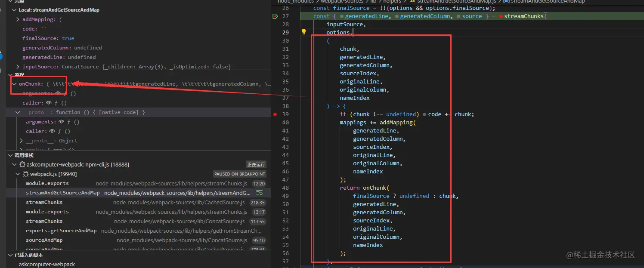
Task: Select the 'code: ''' variable row
Action: point(138,29)
